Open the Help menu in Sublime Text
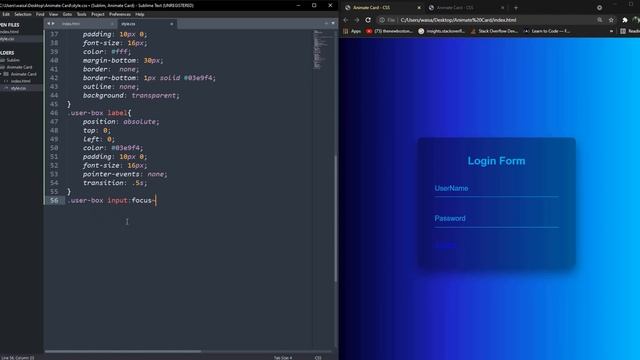This screenshot has height=360, width=640. click(x=140, y=14)
